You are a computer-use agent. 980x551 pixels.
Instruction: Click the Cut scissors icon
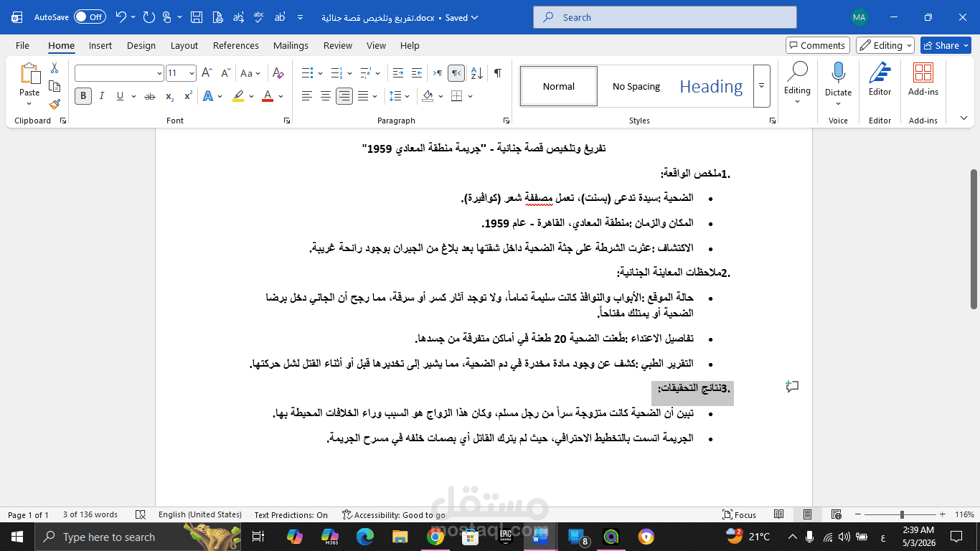click(x=55, y=68)
